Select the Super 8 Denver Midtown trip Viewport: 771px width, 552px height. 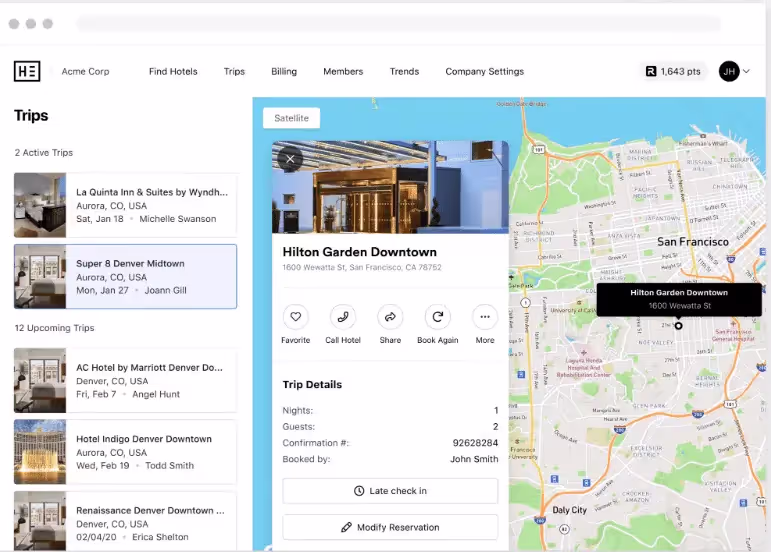(125, 276)
